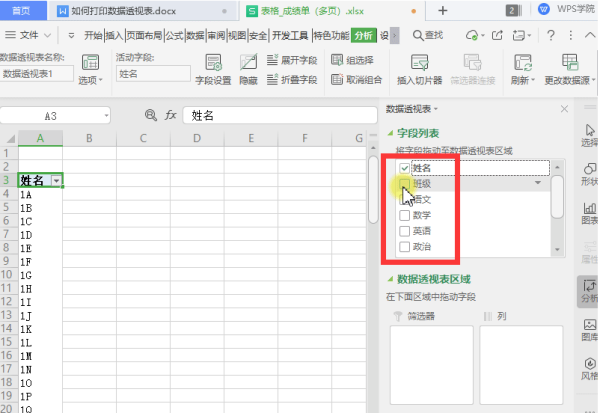The width and height of the screenshot is (600, 413).
Task: Collapse the 字段列表 section
Action: point(390,133)
